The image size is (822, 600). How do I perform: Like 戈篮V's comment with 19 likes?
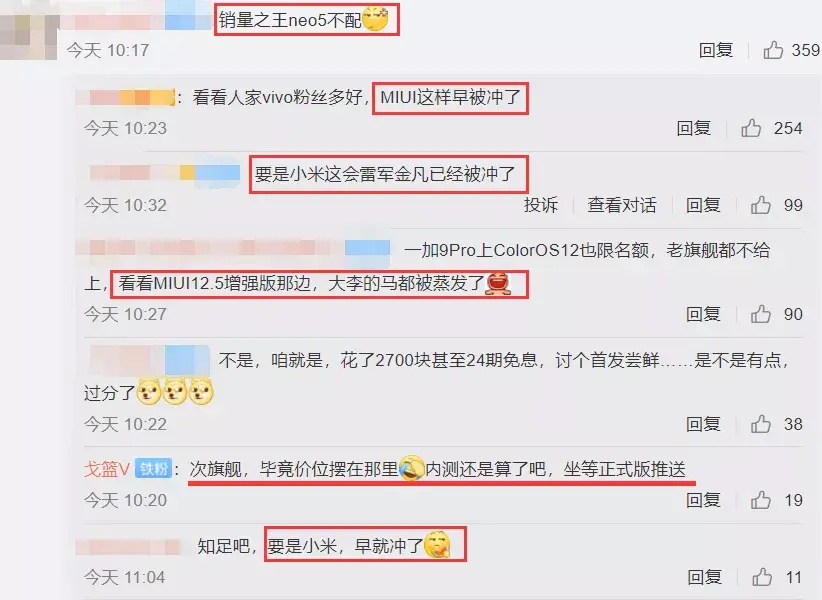coord(760,500)
